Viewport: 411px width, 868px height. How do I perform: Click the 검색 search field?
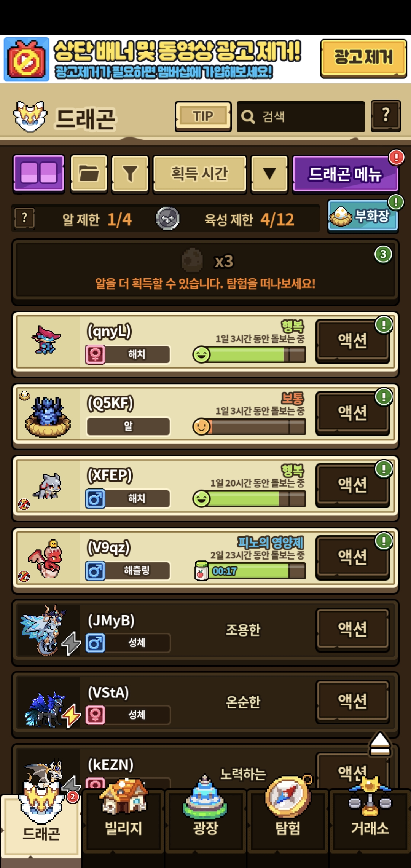tap(301, 116)
